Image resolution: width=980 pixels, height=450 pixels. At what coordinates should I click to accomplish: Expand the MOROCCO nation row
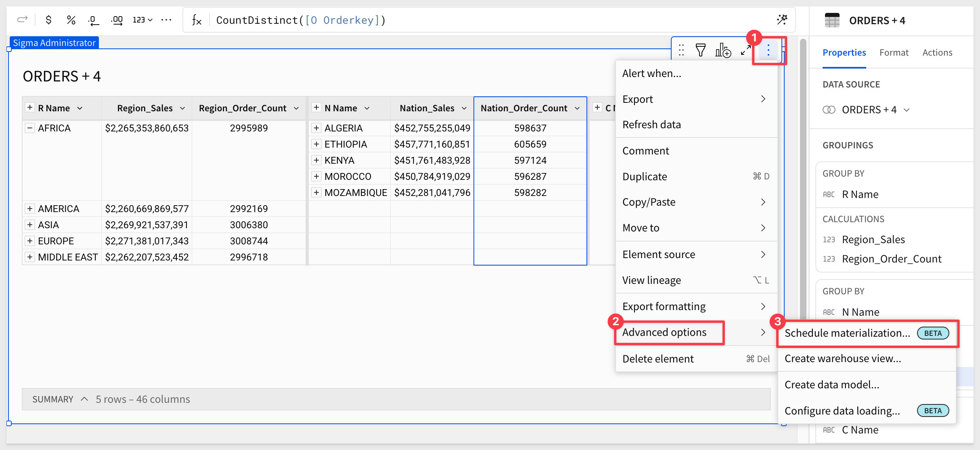click(316, 176)
